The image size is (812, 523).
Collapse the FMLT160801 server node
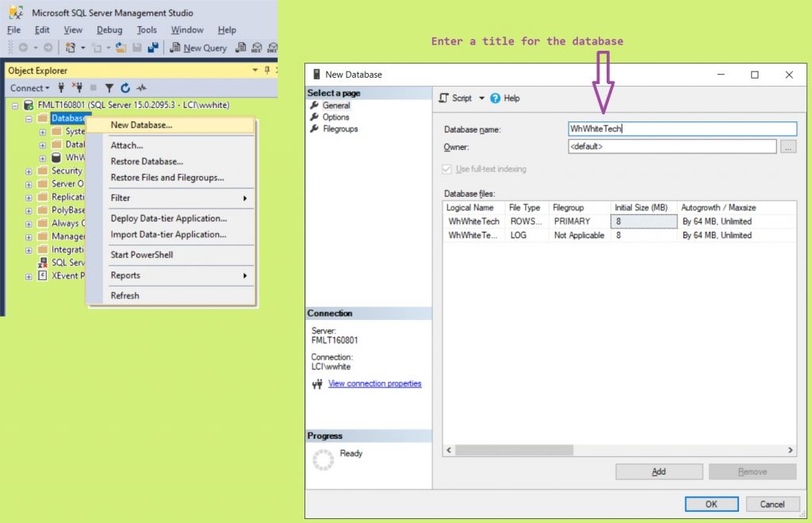tap(16, 105)
